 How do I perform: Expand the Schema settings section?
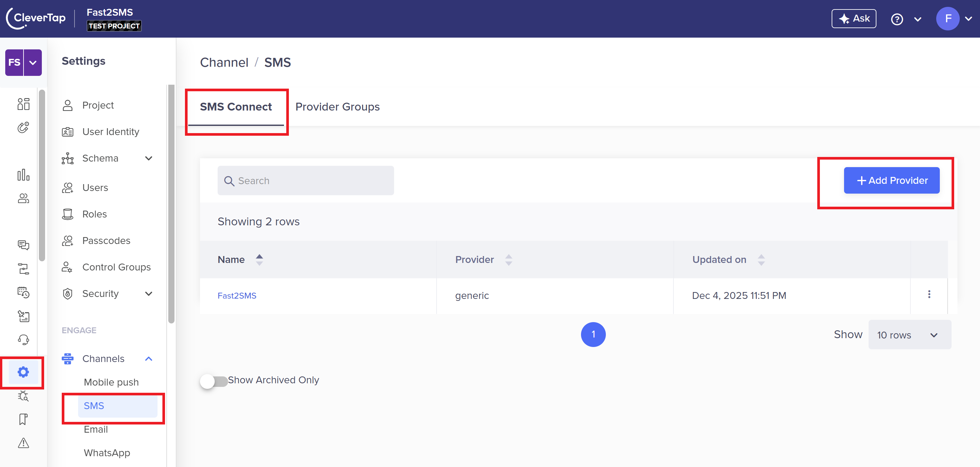click(148, 158)
